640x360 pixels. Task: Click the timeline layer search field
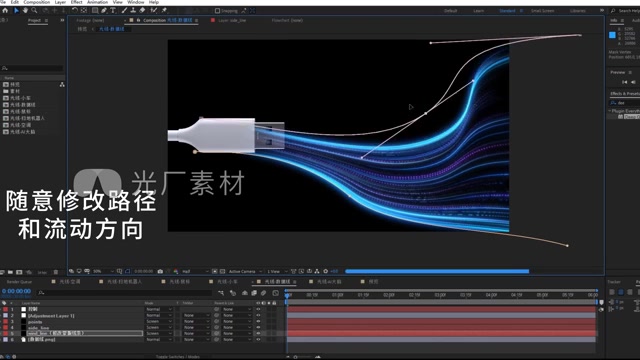pyautogui.click(x=124, y=293)
